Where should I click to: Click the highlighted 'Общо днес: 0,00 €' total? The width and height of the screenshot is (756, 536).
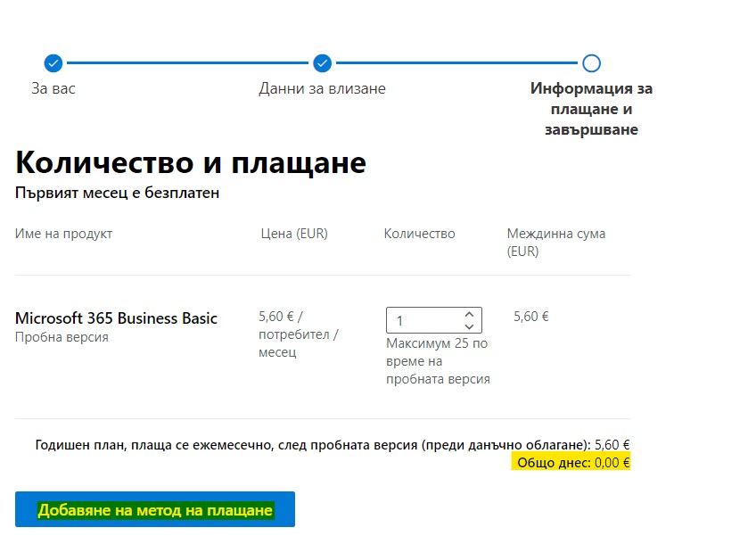coord(571,462)
